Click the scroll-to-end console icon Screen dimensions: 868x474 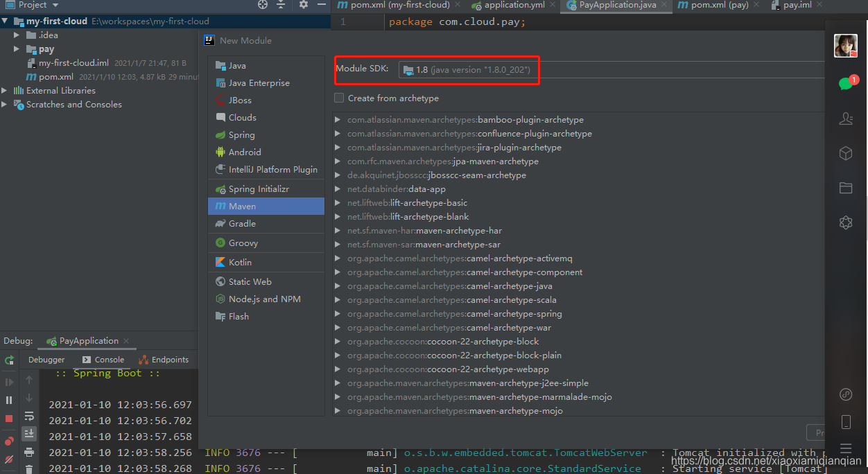click(29, 434)
